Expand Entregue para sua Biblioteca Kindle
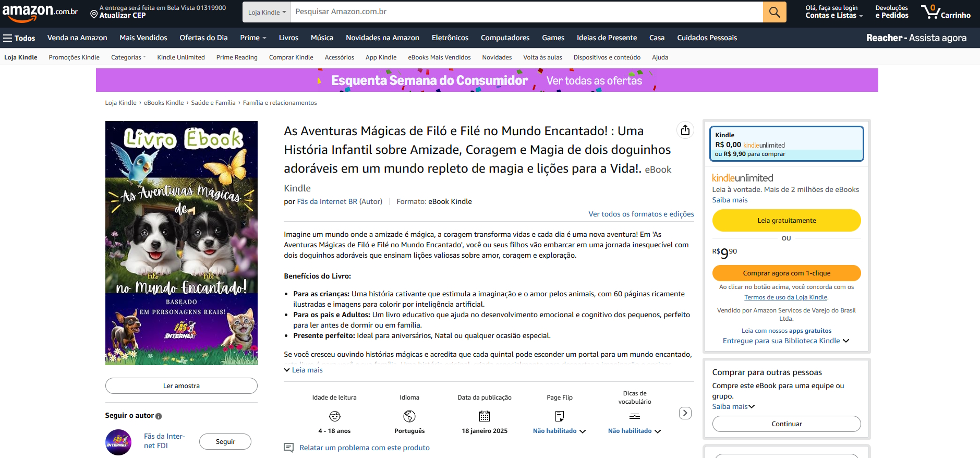The image size is (980, 458). point(786,341)
